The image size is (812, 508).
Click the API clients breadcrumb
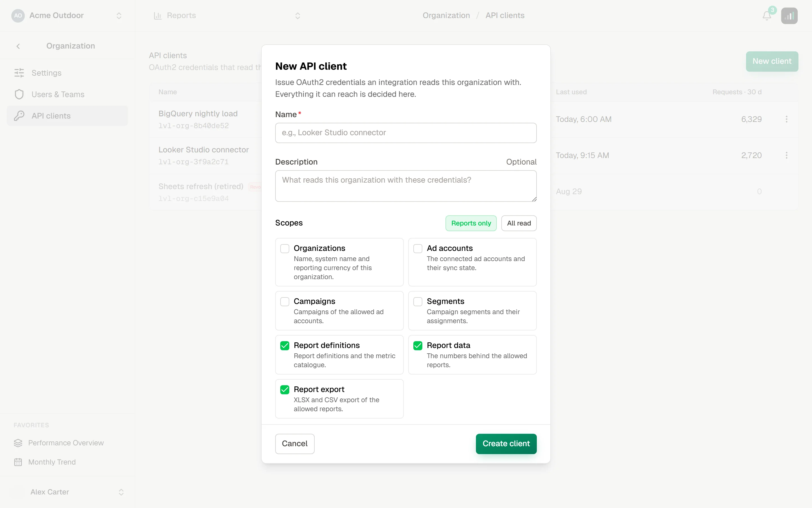tap(505, 16)
